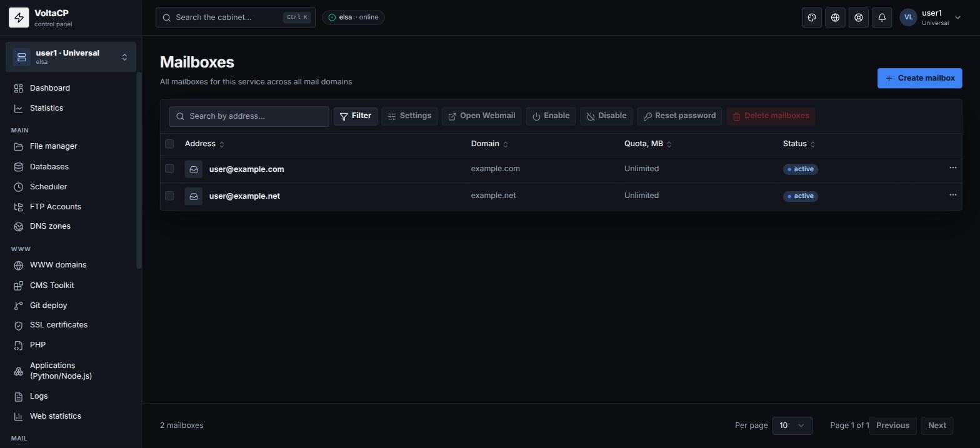Tick the checkbox for user@example.com
The image size is (980, 448).
coord(169,169)
